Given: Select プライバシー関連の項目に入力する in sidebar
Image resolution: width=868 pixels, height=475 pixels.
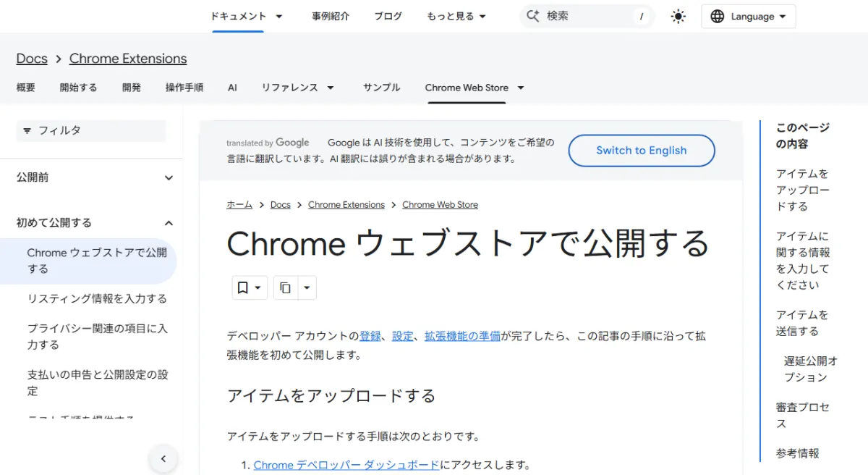Looking at the screenshot, I should [x=98, y=337].
